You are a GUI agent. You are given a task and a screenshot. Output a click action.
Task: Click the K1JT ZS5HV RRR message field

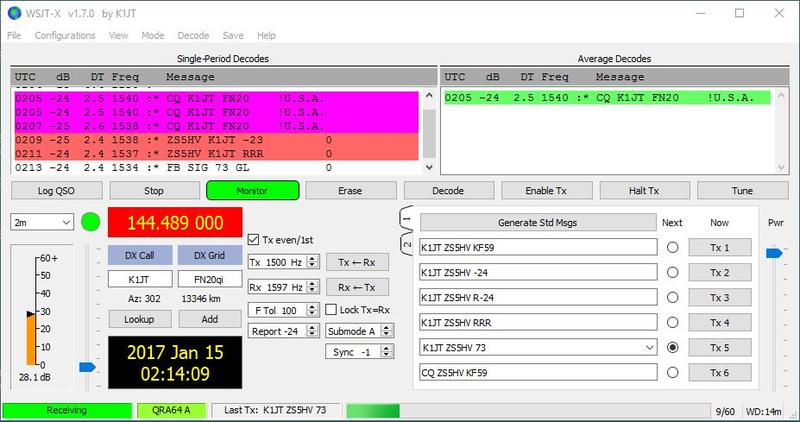coord(538,322)
